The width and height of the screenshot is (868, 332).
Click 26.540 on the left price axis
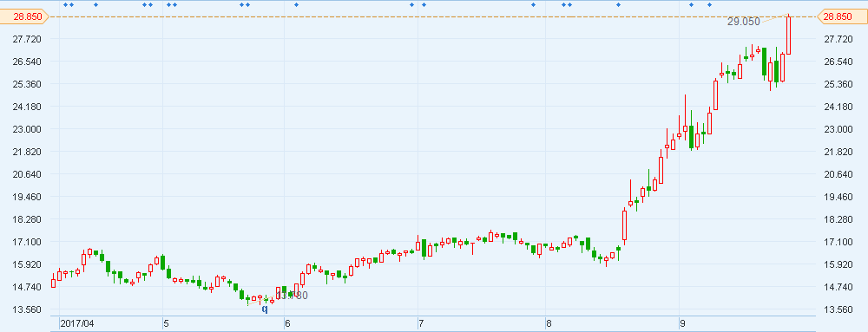(28, 62)
